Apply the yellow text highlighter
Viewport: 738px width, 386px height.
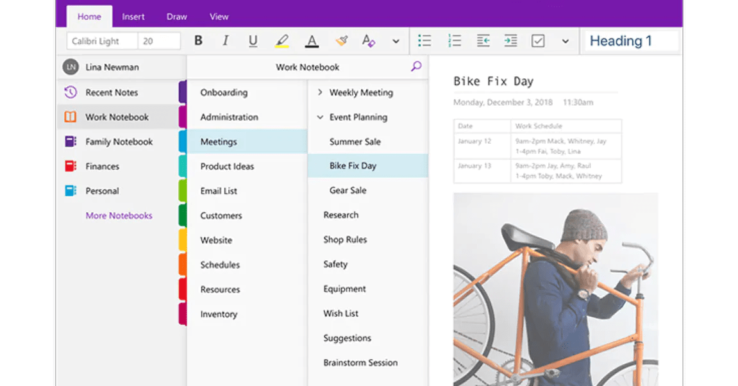coord(282,41)
